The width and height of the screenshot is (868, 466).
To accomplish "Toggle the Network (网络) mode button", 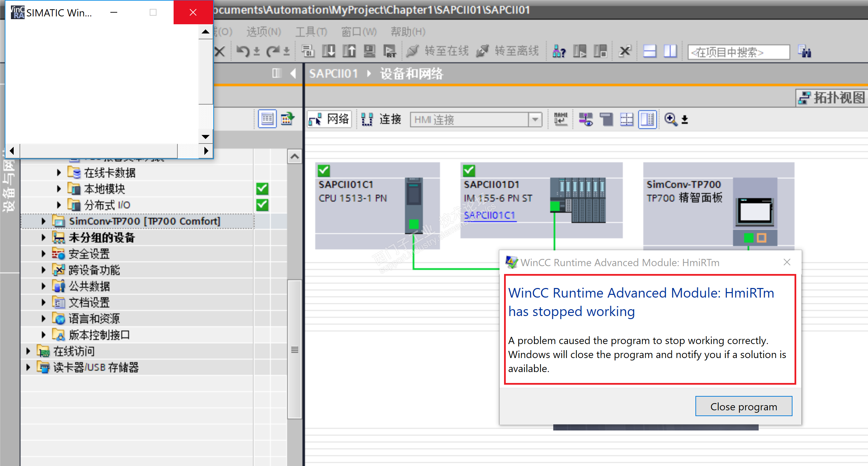I will [x=329, y=120].
